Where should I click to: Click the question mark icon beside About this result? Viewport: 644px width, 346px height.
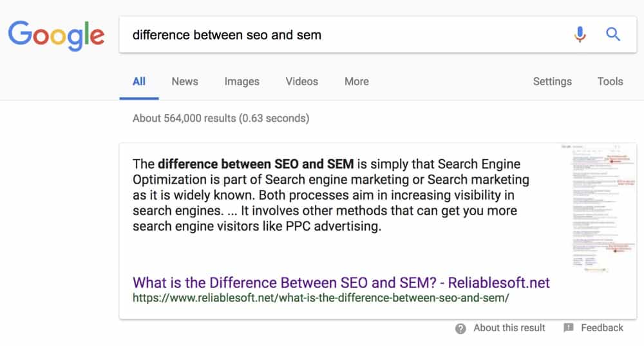tap(460, 329)
